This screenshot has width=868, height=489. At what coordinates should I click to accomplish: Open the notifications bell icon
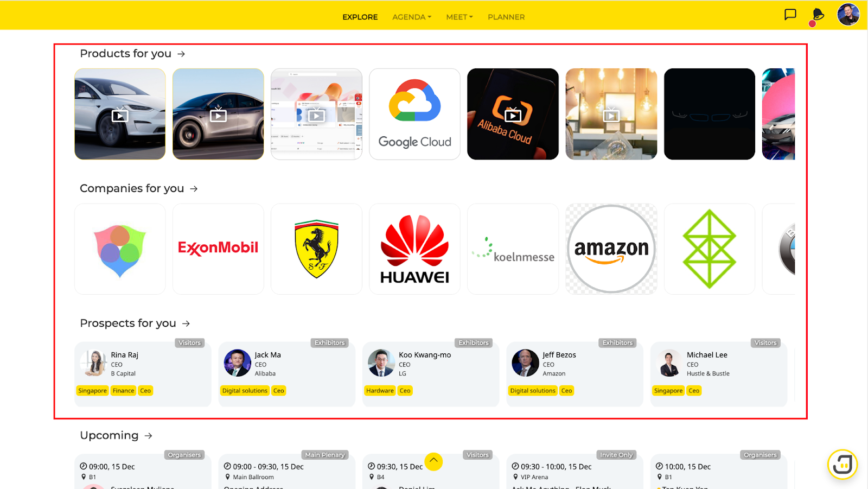point(818,15)
